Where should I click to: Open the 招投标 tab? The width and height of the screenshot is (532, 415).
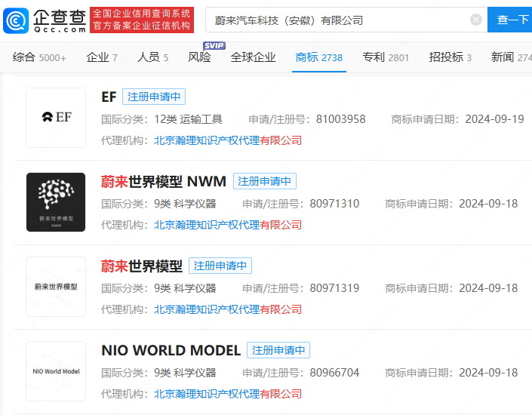coord(450,57)
